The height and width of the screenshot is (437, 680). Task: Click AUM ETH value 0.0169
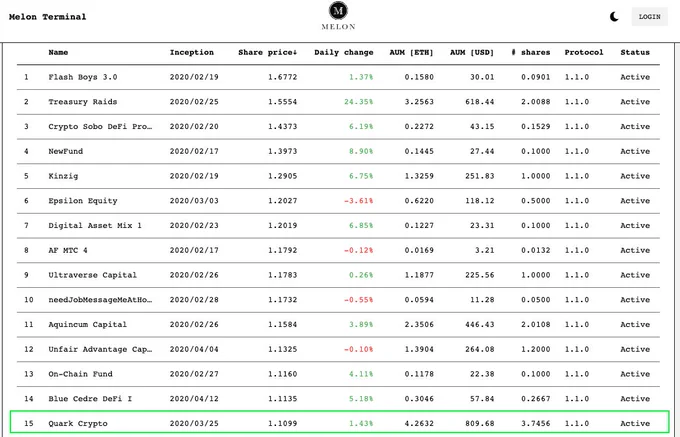pos(419,250)
